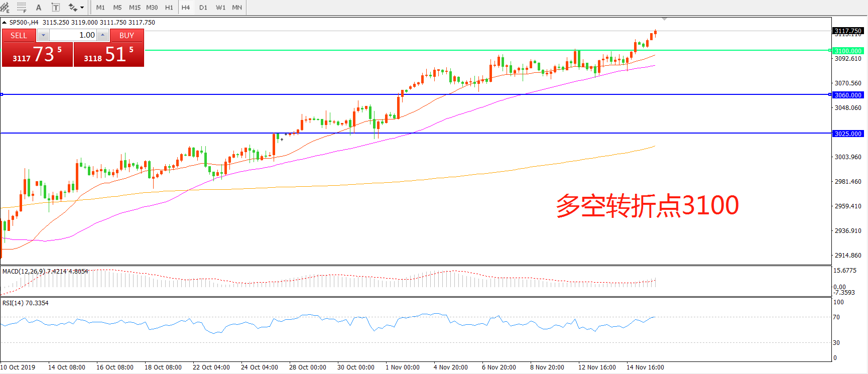The image size is (868, 374).
Task: Click the BUY button
Action: [x=127, y=35]
